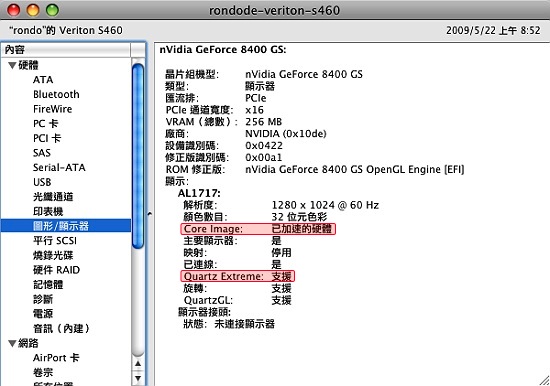This screenshot has width=550, height=386.
Task: Click the Quartz Extreme row
Action: (238, 277)
